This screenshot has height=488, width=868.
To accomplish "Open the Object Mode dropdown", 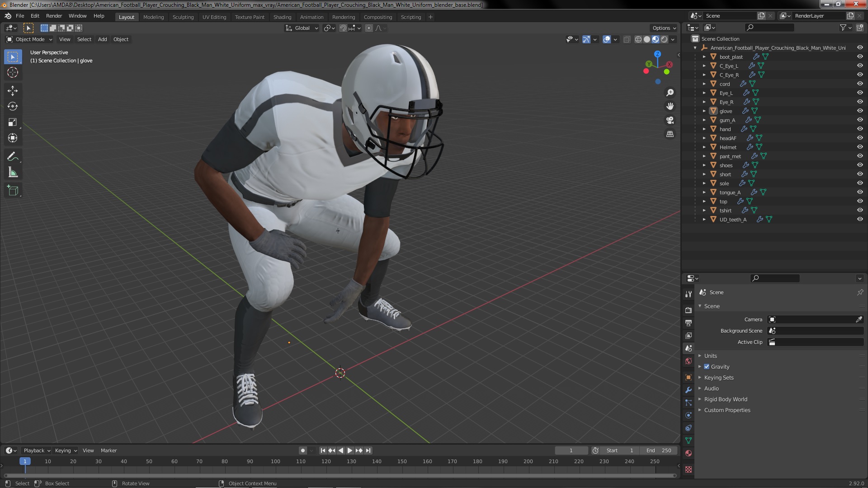I will tap(29, 39).
